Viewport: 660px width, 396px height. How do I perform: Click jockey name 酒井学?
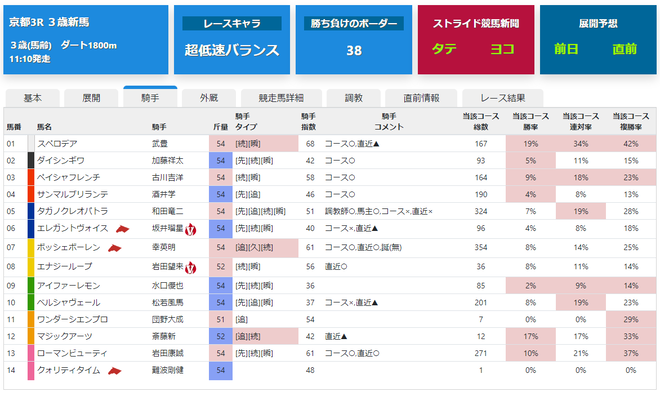click(x=163, y=194)
